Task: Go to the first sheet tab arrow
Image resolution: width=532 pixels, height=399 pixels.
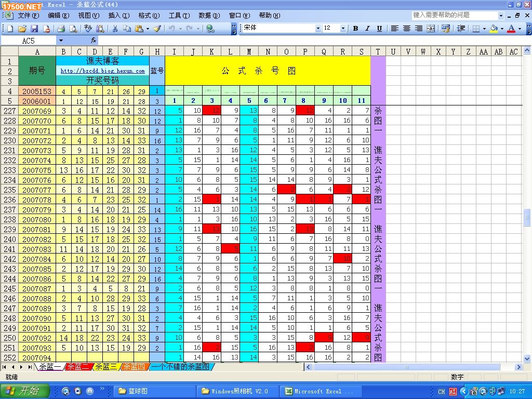Action: click(4, 367)
